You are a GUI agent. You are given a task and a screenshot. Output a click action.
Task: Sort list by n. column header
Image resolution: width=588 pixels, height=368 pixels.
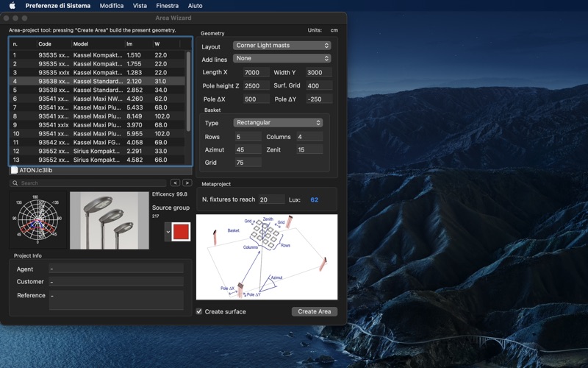[x=24, y=44]
